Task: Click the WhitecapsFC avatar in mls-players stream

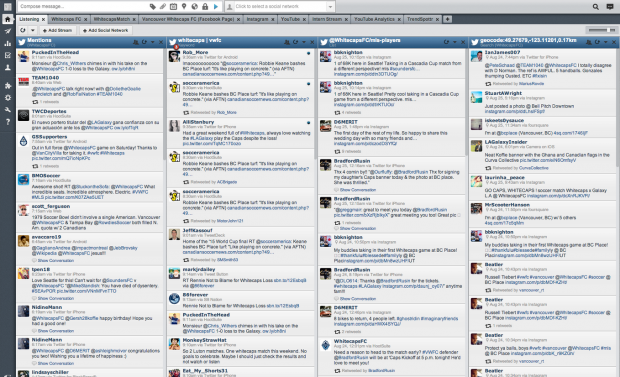Action: click(x=325, y=345)
